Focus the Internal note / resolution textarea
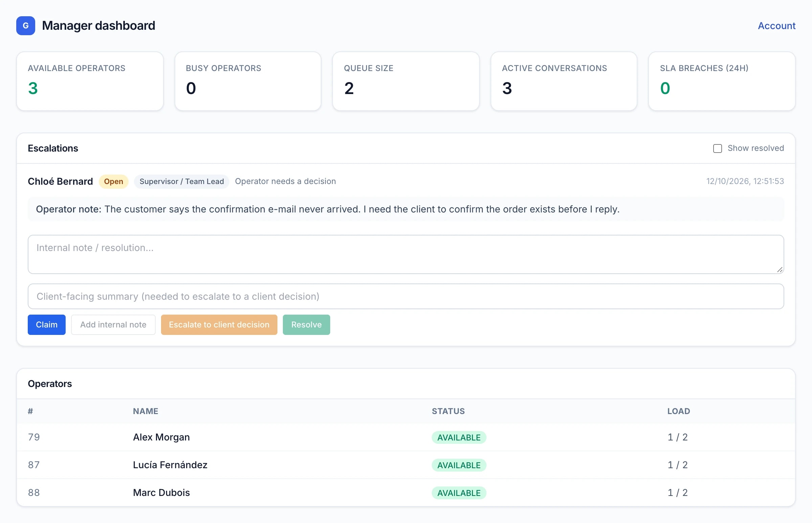 tap(406, 254)
